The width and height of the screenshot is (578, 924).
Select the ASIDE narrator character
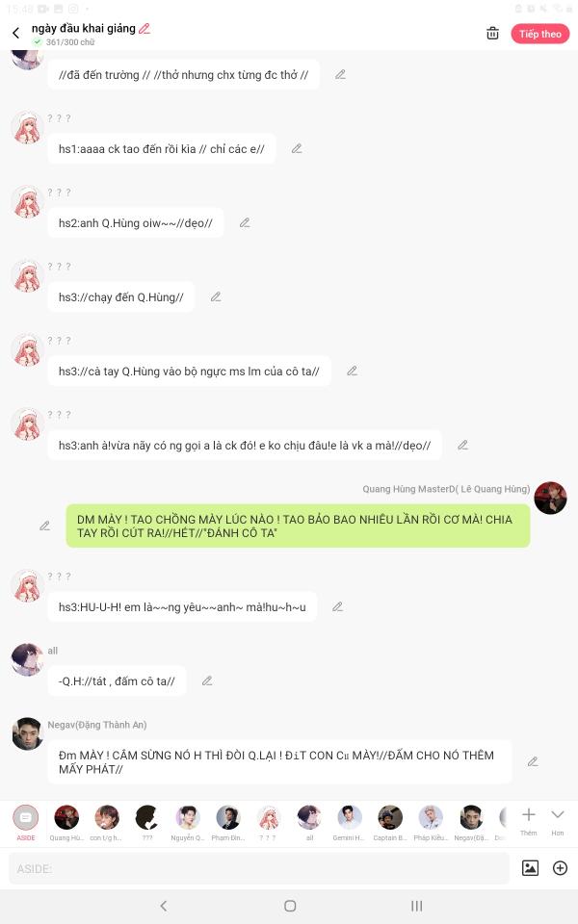(x=26, y=823)
